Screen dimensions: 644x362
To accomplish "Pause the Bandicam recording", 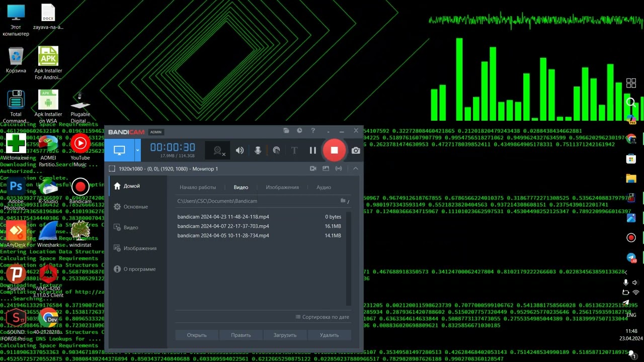I will coord(313,150).
